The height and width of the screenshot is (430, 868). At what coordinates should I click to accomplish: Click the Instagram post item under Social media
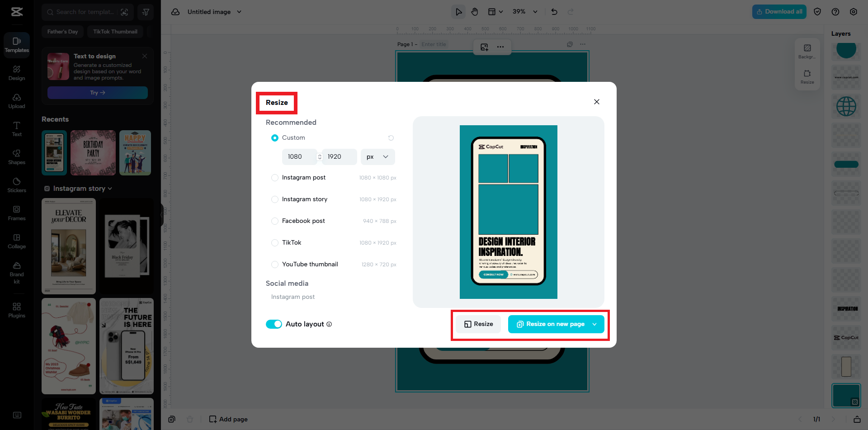pyautogui.click(x=293, y=297)
